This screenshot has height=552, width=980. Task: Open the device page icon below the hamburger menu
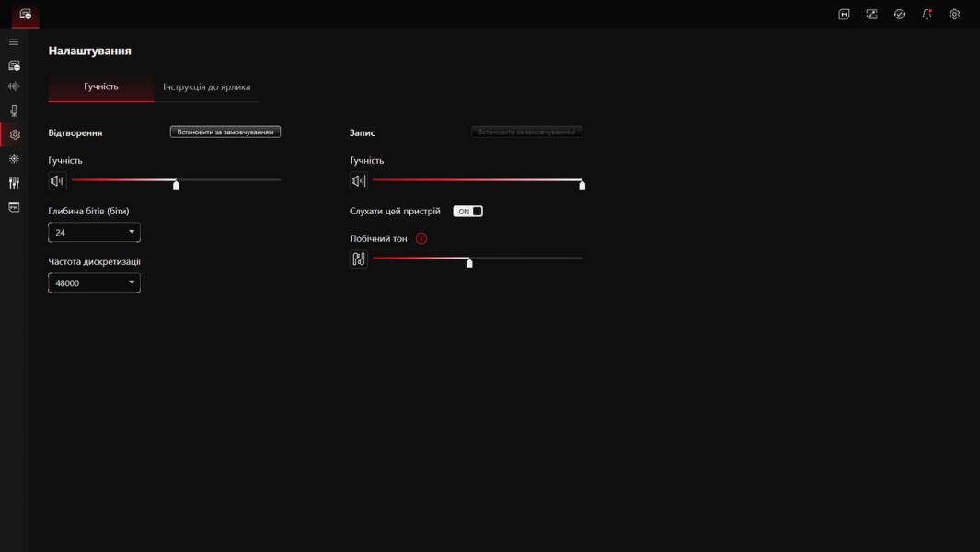[14, 65]
